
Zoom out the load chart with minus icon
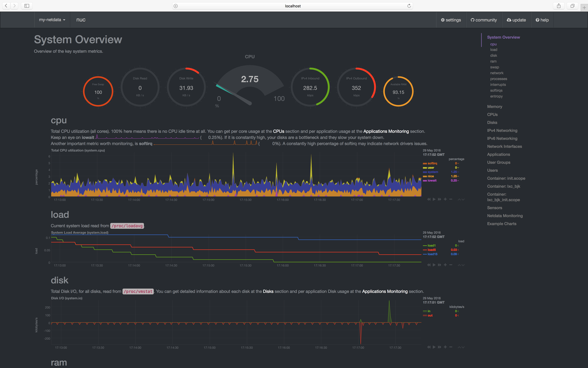click(x=451, y=265)
